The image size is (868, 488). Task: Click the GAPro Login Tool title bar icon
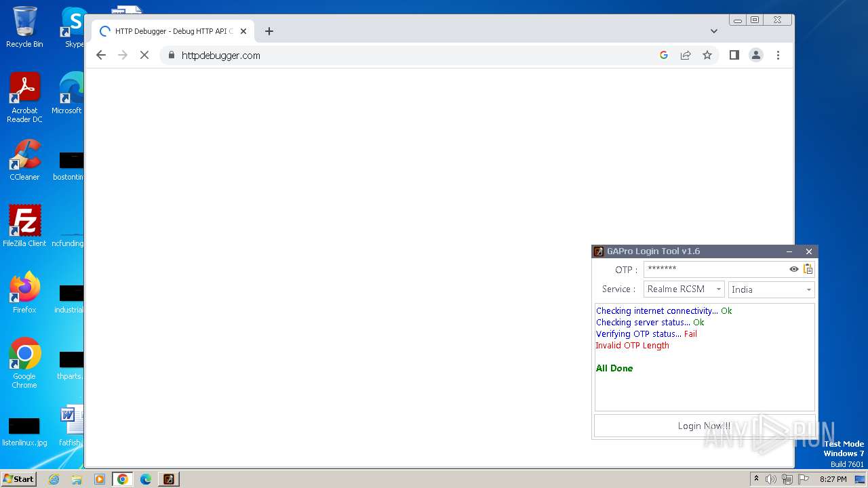pos(599,251)
